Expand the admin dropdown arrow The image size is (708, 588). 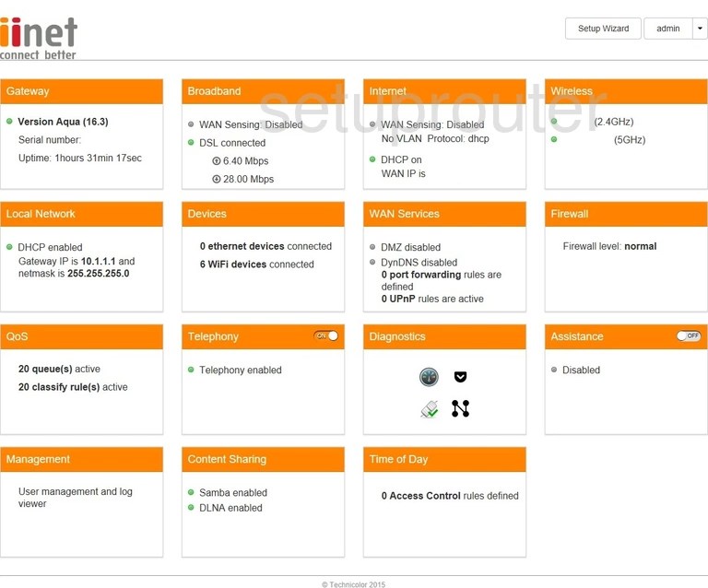pos(700,29)
